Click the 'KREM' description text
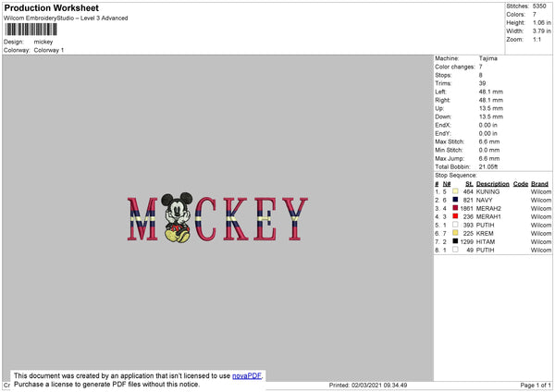555x392 pixels. (x=485, y=234)
